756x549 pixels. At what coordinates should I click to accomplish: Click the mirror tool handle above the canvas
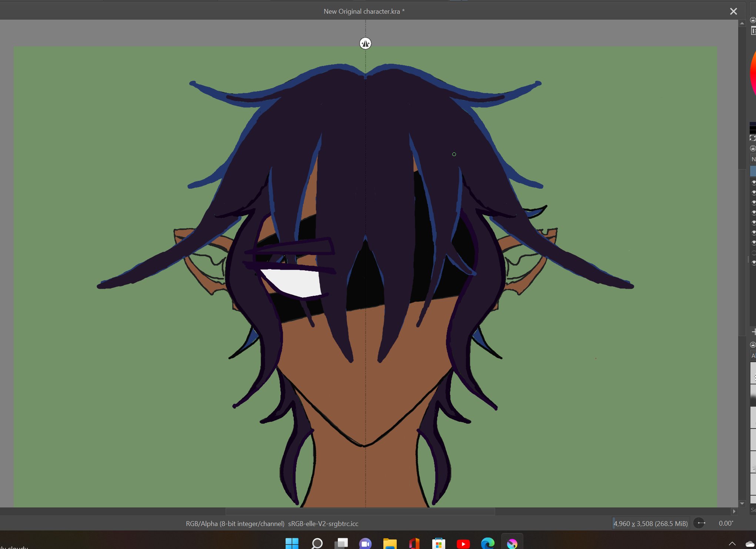click(365, 43)
